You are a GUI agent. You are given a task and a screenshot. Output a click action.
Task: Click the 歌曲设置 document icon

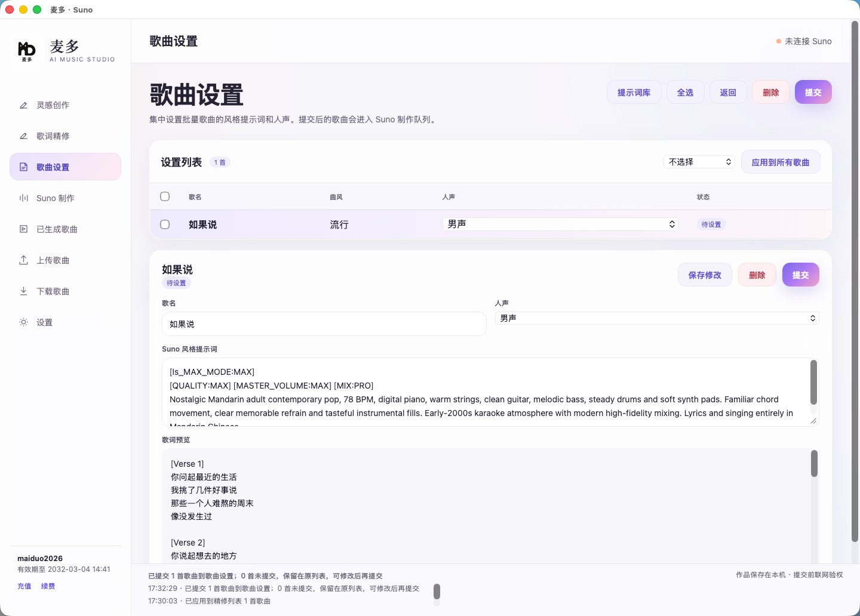tap(23, 167)
